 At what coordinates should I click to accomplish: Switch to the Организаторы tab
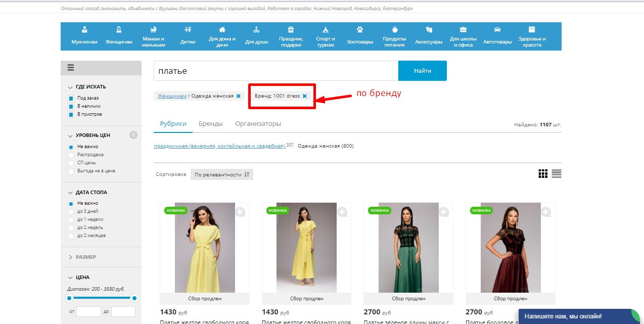258,124
